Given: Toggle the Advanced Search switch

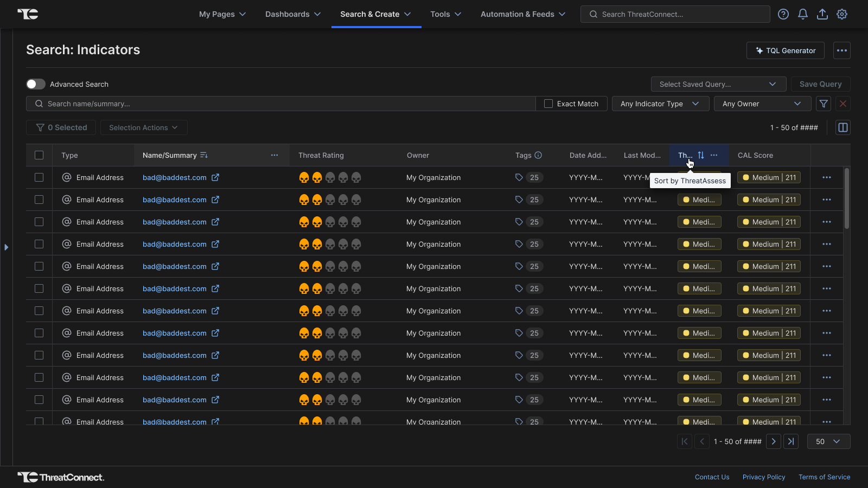Looking at the screenshot, I should point(36,84).
